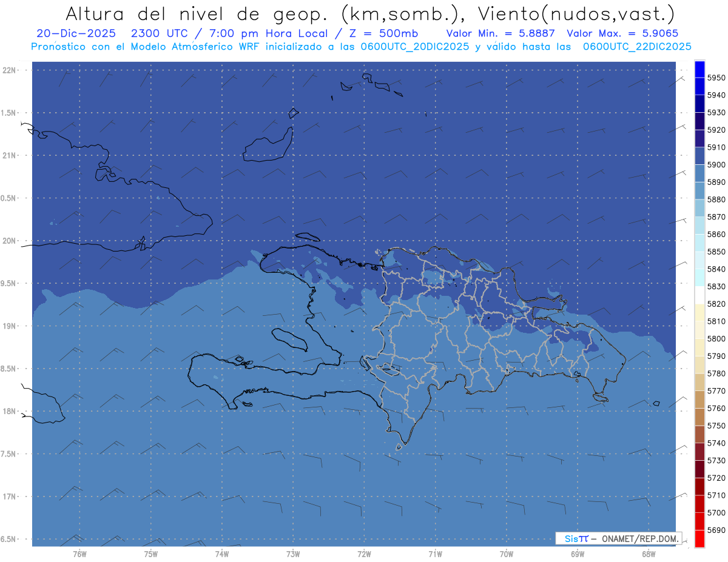Viewport: 728px width, 562px height.
Task: Select the '5690' colorbar value
Action: pyautogui.click(x=716, y=530)
